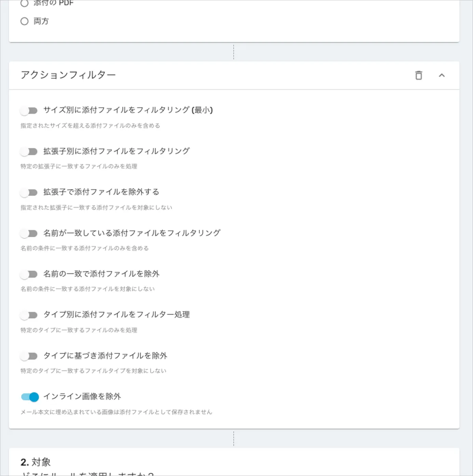Click the アクションフィルター section title
The image size is (473, 476).
(x=68, y=75)
